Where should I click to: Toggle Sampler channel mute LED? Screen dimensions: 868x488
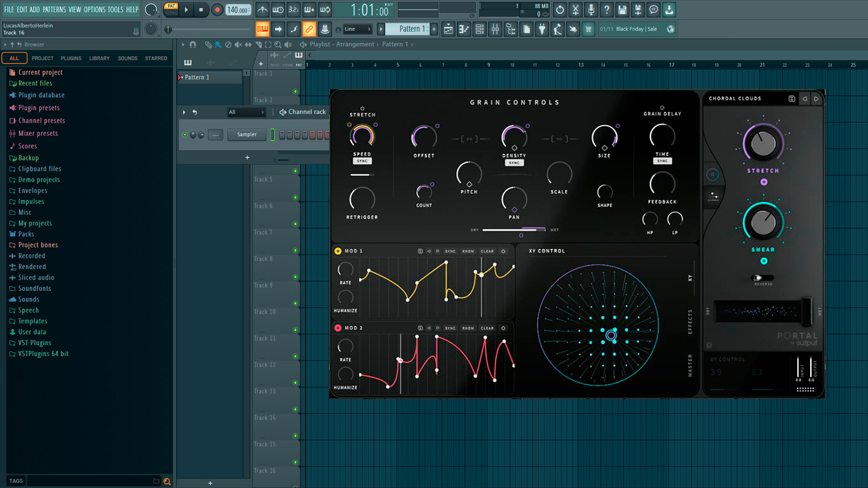[185, 135]
